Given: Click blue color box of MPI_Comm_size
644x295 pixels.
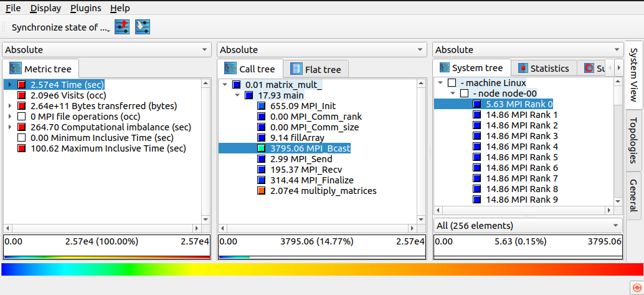Looking at the screenshot, I should (261, 127).
